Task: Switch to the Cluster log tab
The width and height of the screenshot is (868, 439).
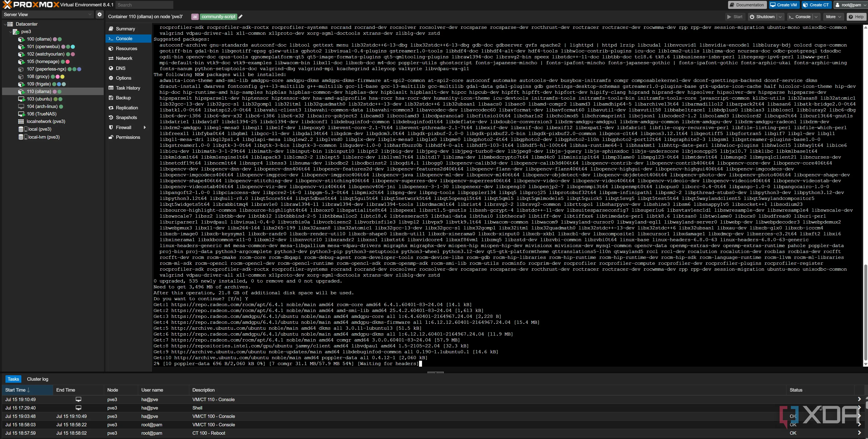Action: pyautogui.click(x=37, y=379)
